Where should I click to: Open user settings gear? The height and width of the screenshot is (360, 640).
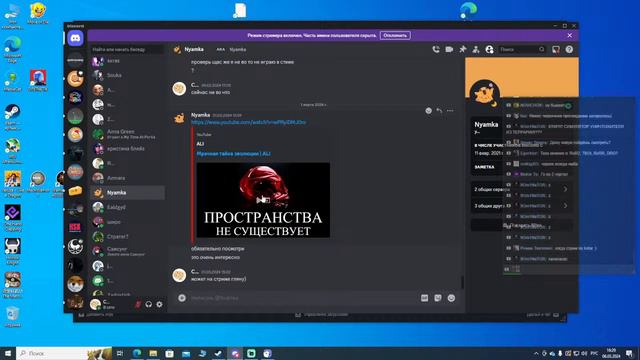click(159, 304)
